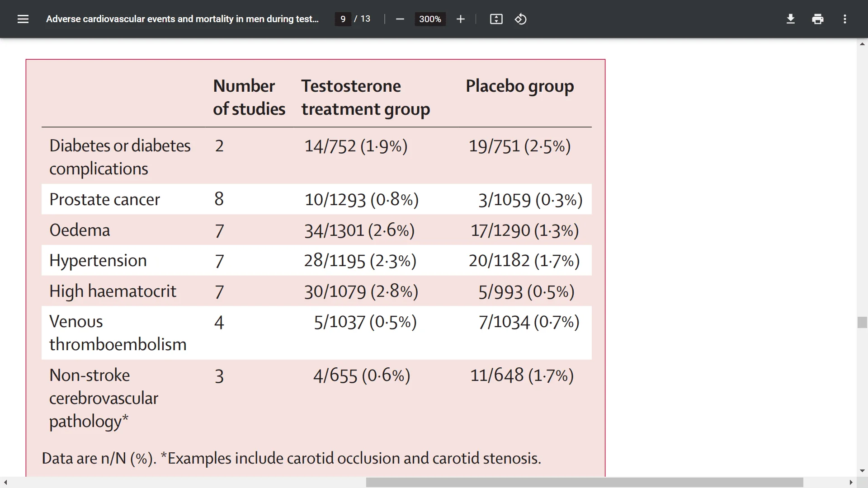868x488 pixels.
Task: Click 'Testosterone treatment group' column header
Action: [x=365, y=97]
